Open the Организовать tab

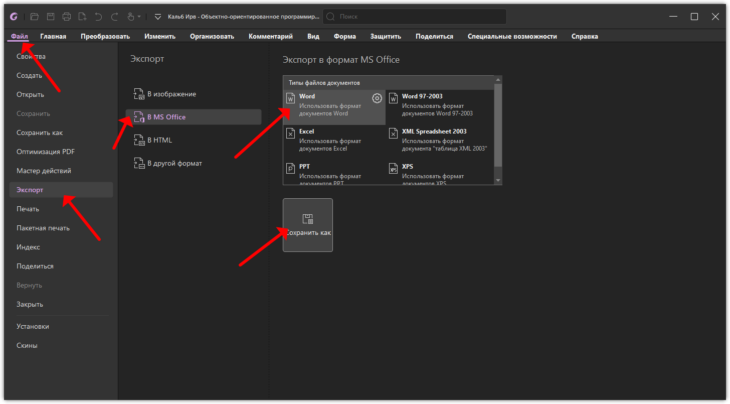click(x=212, y=36)
